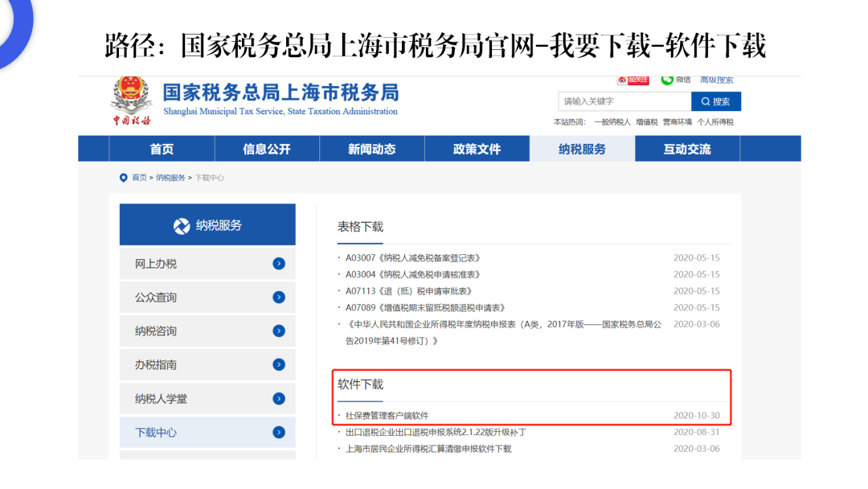Open A07113 退(抵)税申请审批表 link
This screenshot has height=489, width=868.
pyautogui.click(x=408, y=291)
